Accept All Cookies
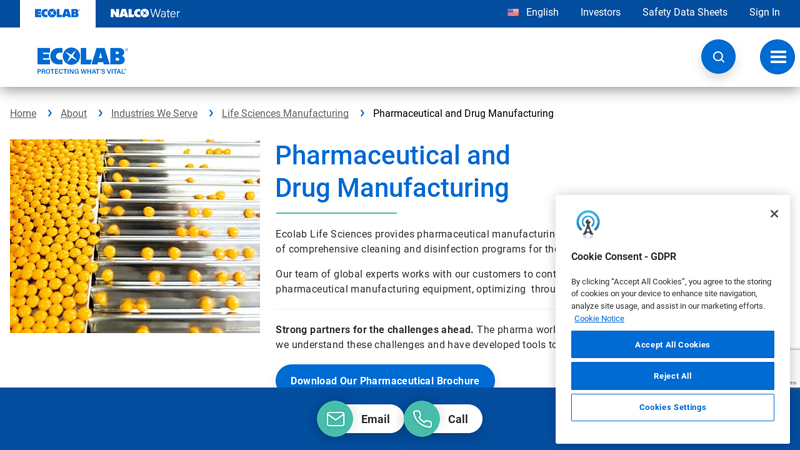The height and width of the screenshot is (450, 800). tap(672, 344)
